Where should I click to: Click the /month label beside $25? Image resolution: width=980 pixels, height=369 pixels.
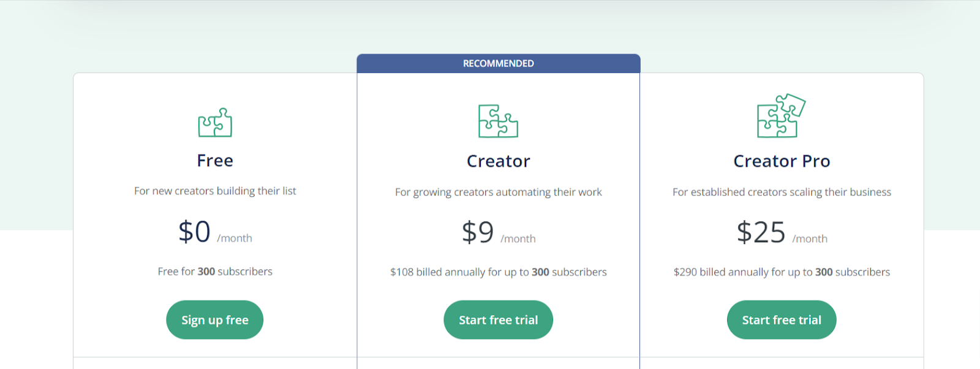[x=810, y=239]
